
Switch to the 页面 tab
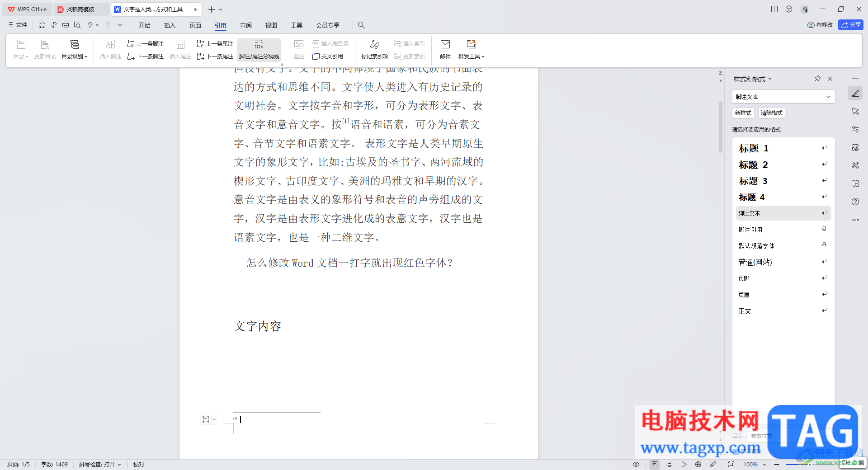click(x=195, y=25)
